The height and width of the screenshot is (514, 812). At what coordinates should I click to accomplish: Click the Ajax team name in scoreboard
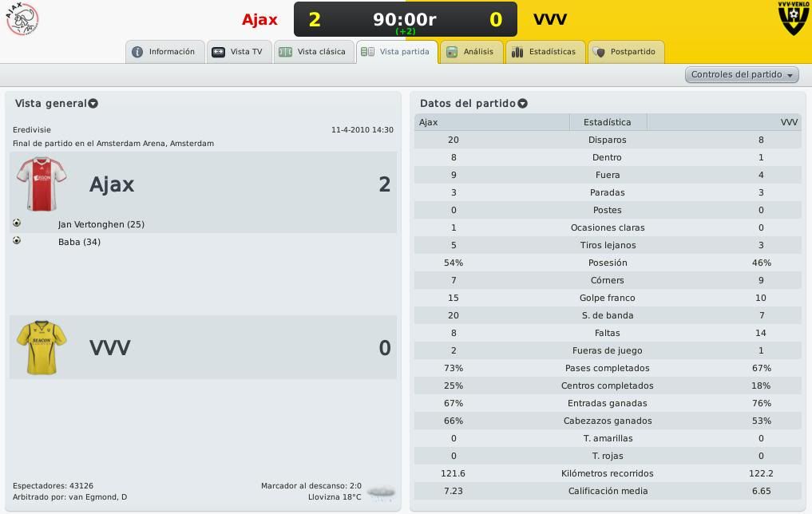click(260, 20)
